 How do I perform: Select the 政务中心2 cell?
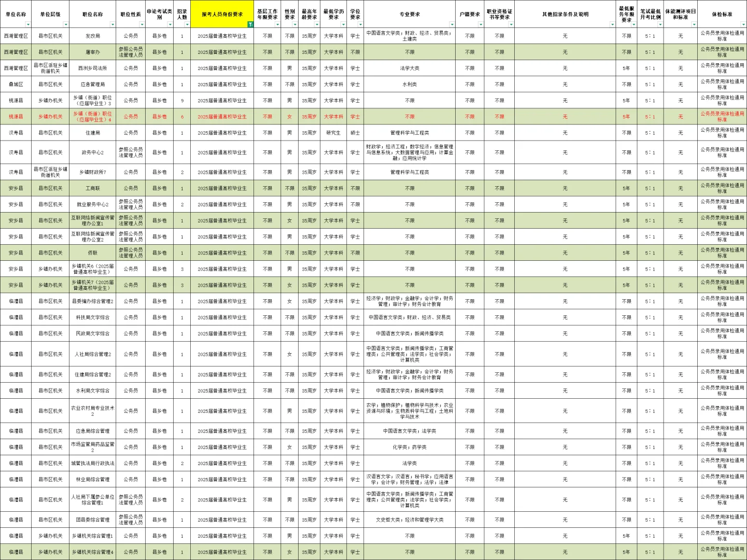click(x=93, y=152)
